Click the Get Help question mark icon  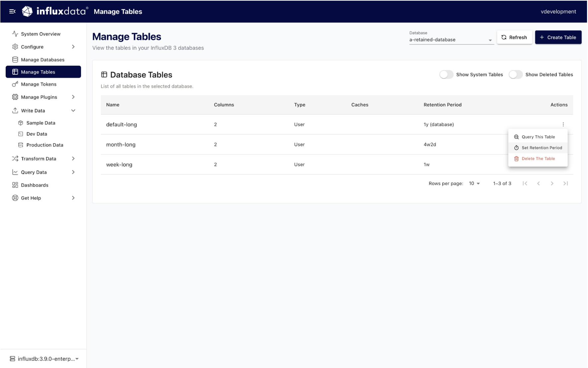tap(15, 198)
